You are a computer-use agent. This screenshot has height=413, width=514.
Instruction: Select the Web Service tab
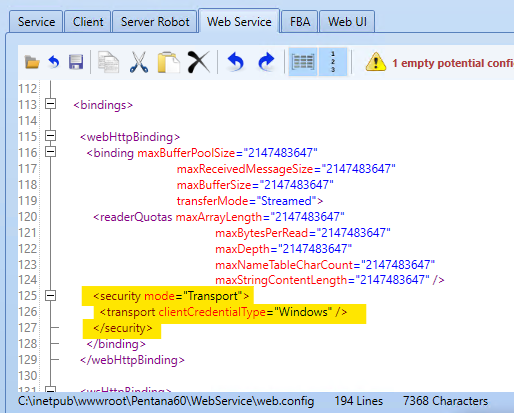(239, 21)
